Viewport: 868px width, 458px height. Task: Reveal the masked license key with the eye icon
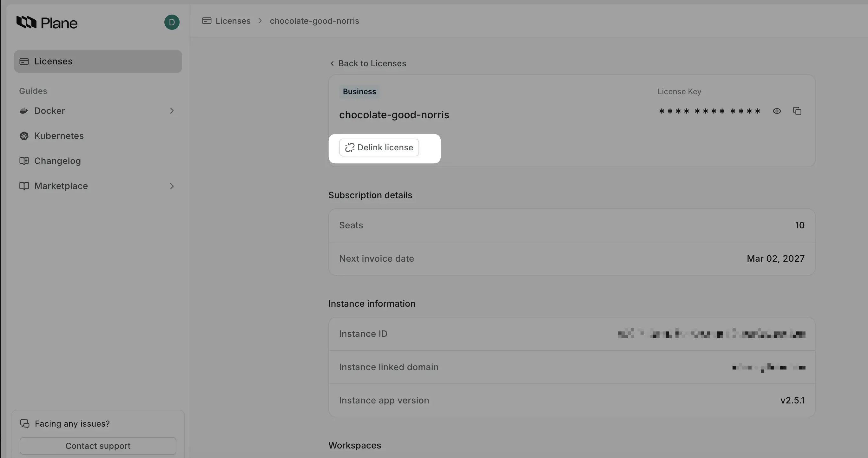(x=777, y=111)
